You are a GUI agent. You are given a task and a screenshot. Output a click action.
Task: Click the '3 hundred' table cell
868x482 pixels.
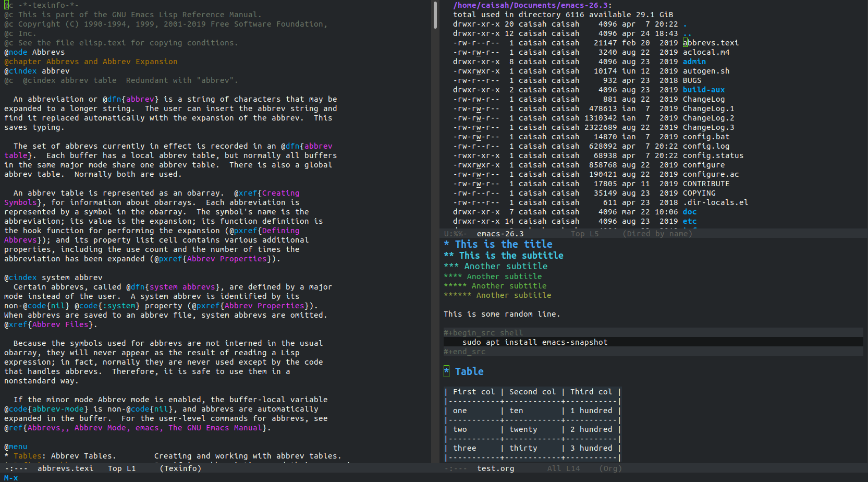pos(591,448)
